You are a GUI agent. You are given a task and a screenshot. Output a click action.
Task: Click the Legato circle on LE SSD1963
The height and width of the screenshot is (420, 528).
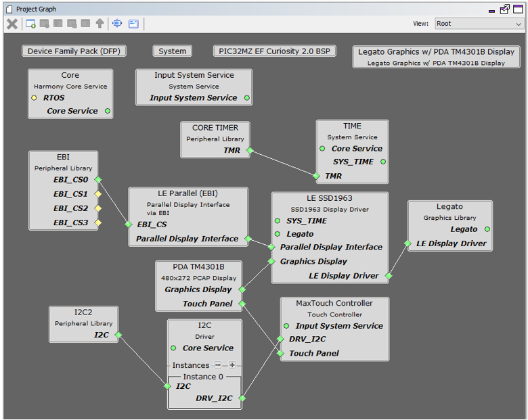278,234
